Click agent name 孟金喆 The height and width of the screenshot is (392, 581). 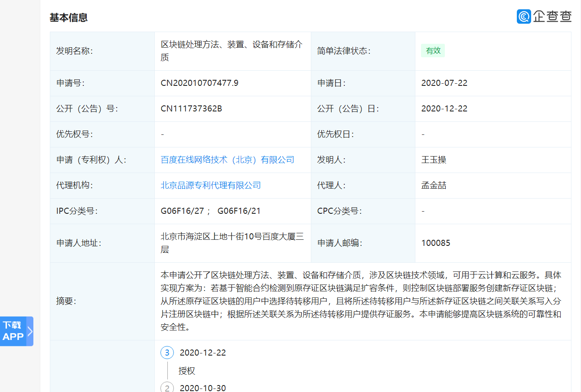pyautogui.click(x=434, y=185)
